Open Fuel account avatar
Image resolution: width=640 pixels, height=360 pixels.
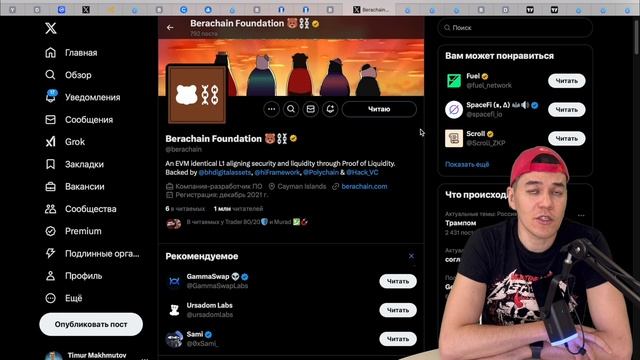454,81
